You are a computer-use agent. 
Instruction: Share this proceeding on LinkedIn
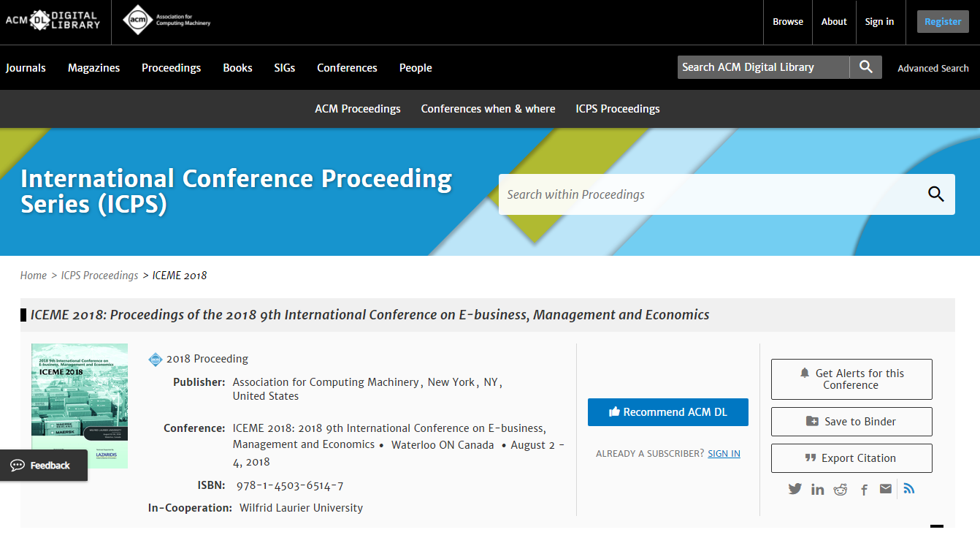point(817,489)
